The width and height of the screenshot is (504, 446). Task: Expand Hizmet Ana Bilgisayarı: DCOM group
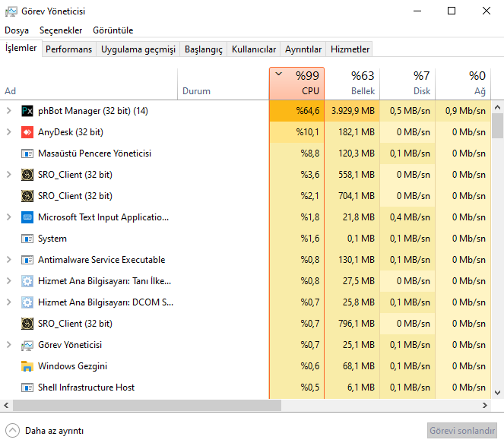coord(9,302)
